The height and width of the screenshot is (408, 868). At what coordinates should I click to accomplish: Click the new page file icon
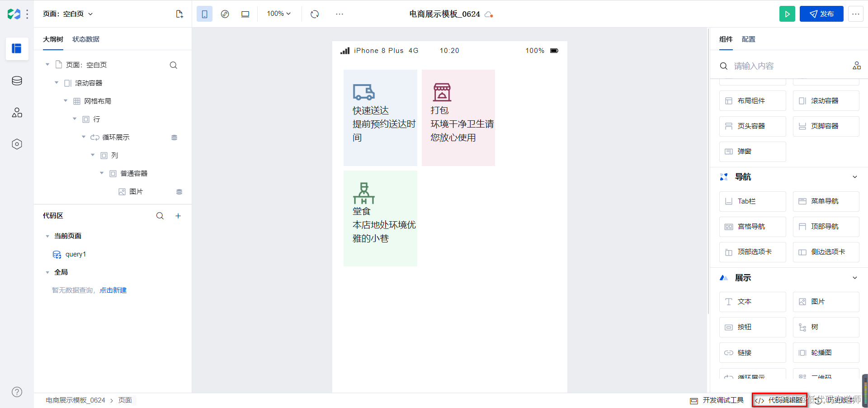pos(179,14)
